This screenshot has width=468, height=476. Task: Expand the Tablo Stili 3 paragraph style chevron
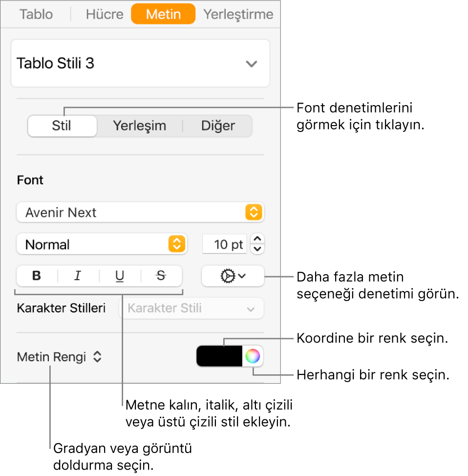251,64
